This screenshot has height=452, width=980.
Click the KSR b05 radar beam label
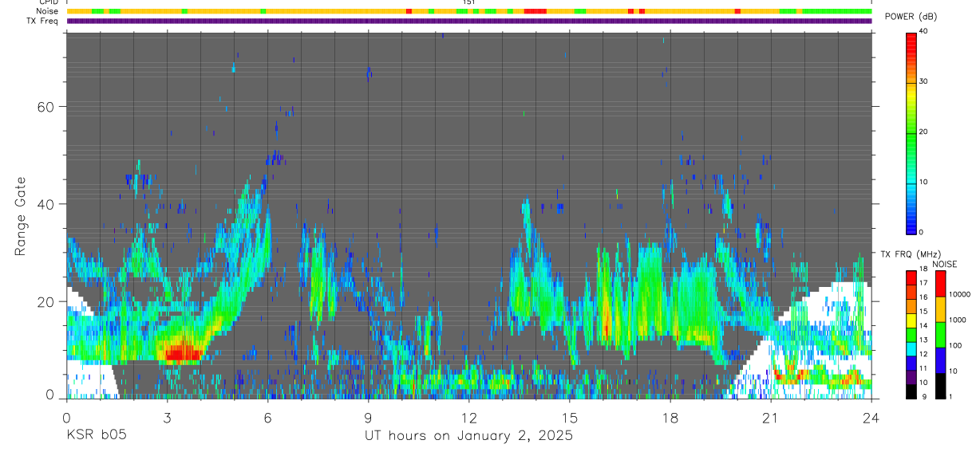[x=96, y=435]
